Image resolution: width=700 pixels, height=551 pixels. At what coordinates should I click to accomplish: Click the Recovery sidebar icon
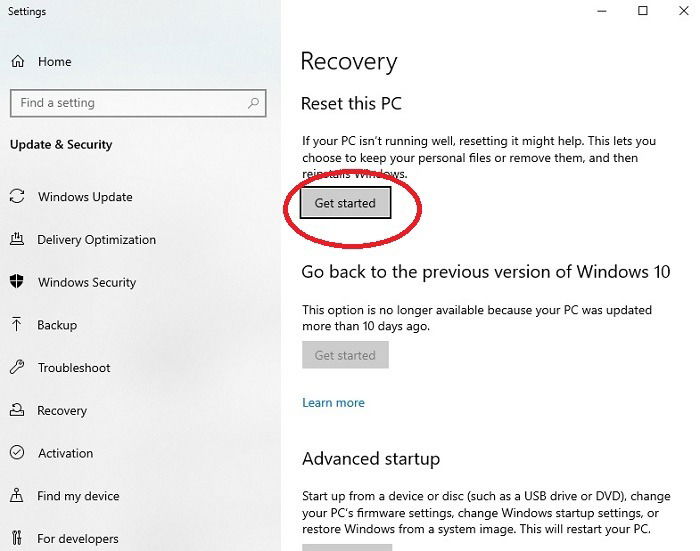tap(17, 410)
